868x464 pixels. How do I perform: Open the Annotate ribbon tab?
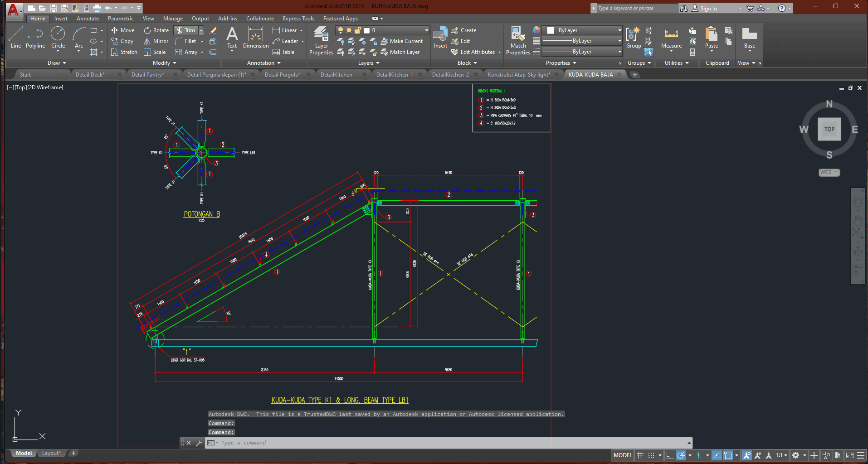point(88,19)
